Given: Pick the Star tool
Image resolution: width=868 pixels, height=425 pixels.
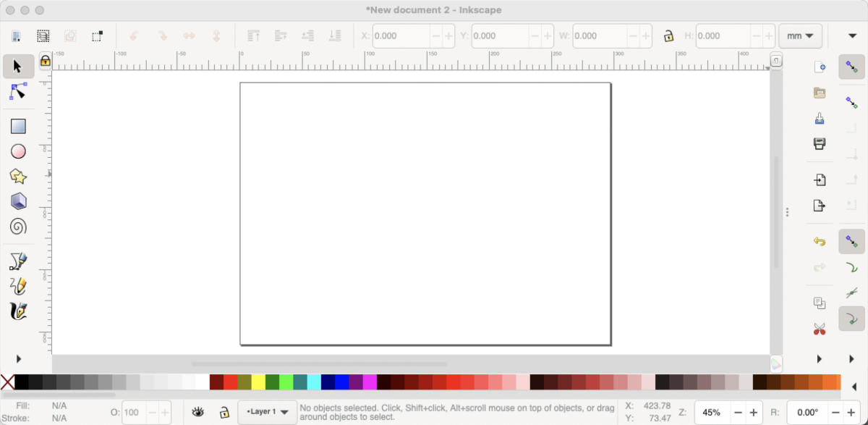Looking at the screenshot, I should [x=18, y=176].
